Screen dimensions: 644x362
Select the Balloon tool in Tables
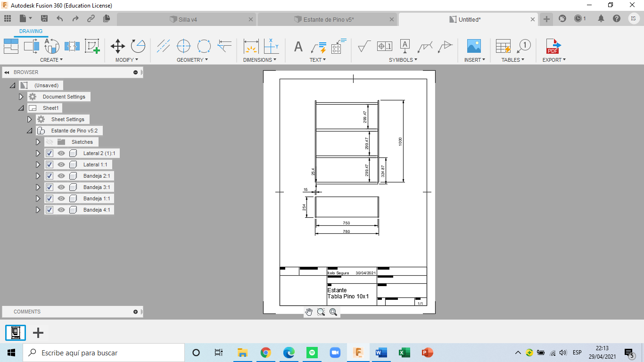524,46
